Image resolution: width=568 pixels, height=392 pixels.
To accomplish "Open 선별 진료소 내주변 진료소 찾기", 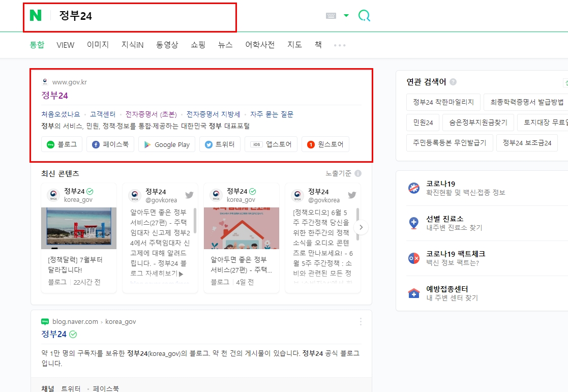I will 454,223.
